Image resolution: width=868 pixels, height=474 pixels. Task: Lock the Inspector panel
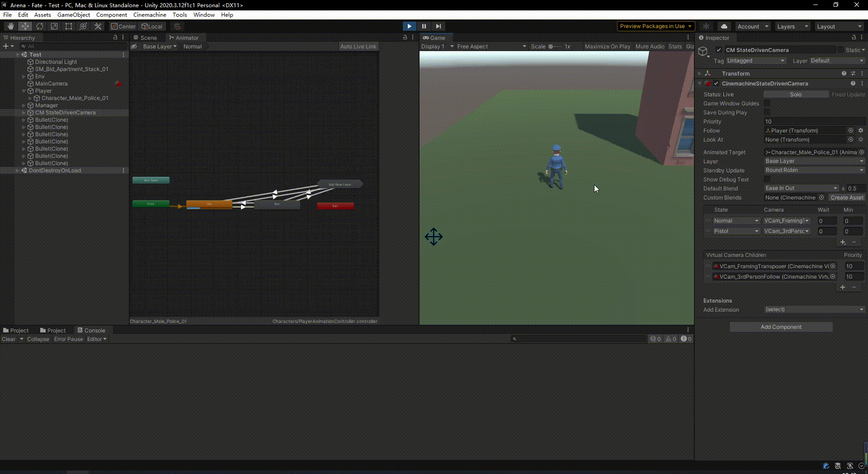tap(854, 38)
